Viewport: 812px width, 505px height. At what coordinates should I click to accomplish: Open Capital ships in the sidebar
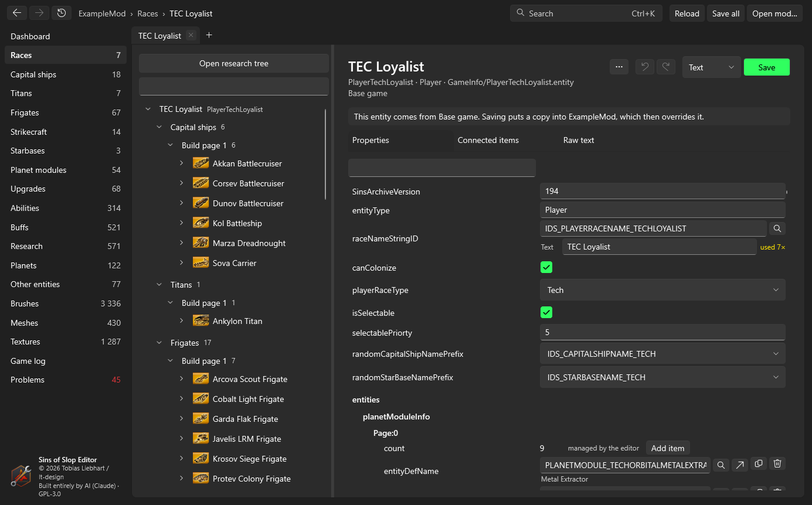[x=66, y=74]
